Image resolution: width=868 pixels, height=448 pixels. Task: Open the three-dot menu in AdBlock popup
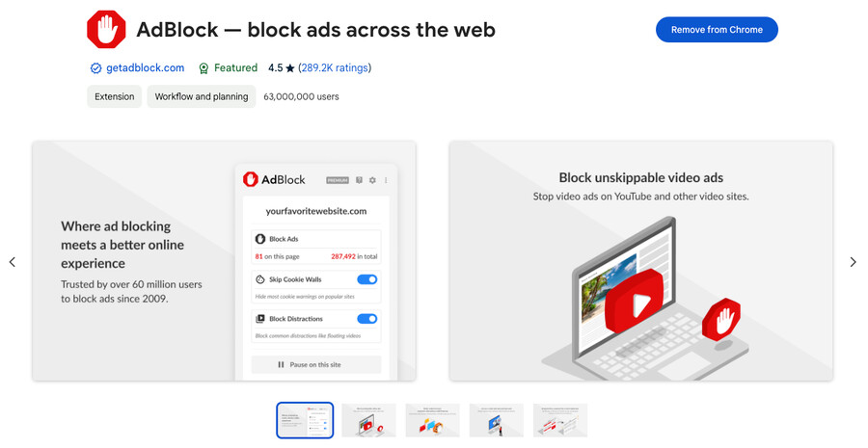[x=386, y=180]
